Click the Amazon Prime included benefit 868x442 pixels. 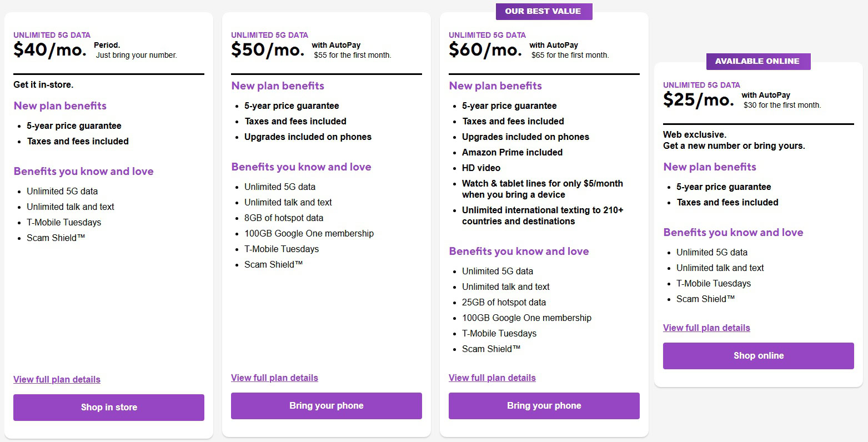(512, 152)
